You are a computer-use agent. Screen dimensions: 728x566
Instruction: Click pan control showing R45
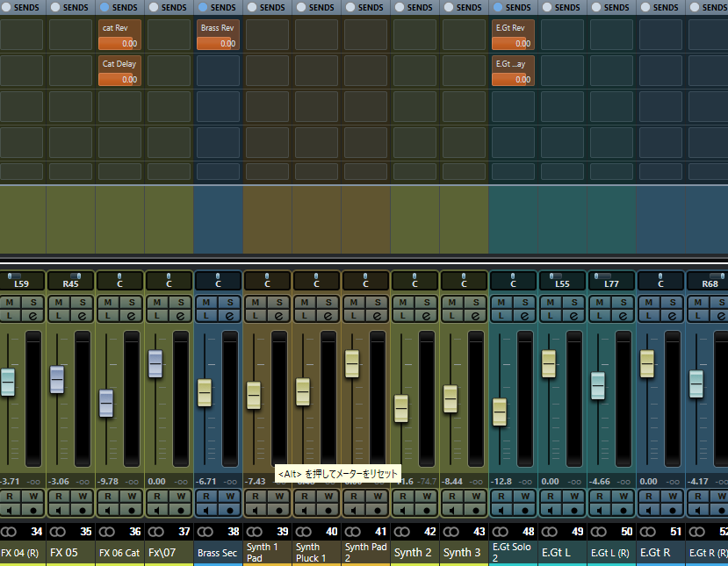[x=70, y=281]
